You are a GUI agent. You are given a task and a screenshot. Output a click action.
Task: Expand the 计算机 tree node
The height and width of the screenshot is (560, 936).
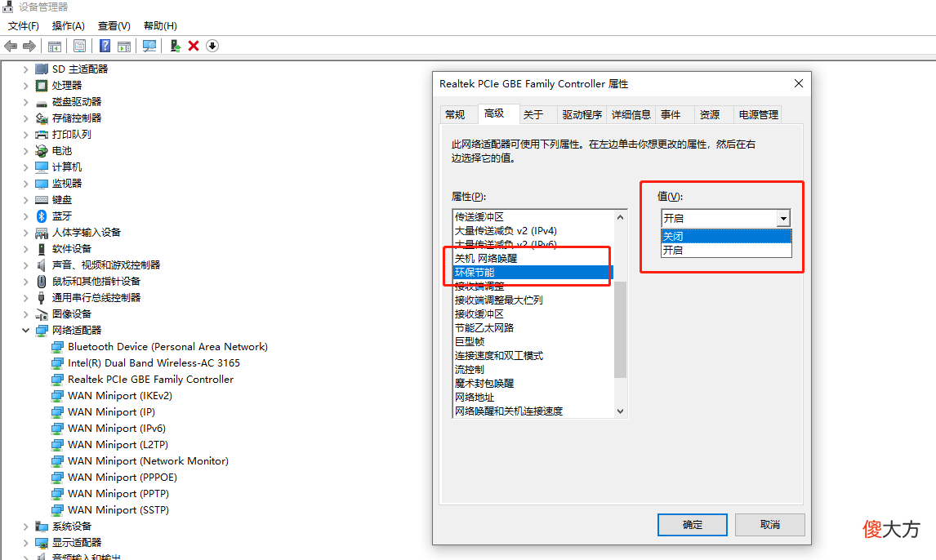[x=25, y=167]
